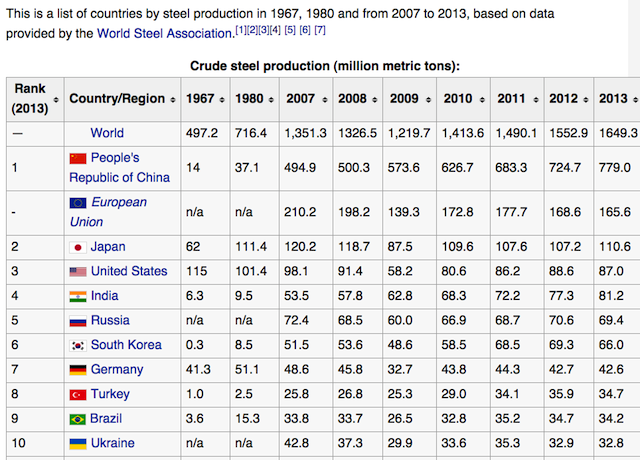This screenshot has height=460, width=640.
Task: Click the European Union flag icon
Action: coord(78,203)
